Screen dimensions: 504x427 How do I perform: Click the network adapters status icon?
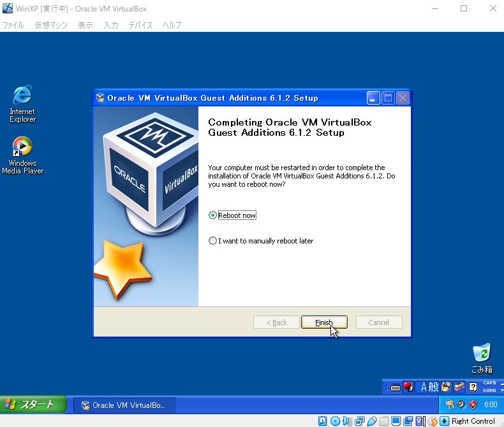(x=359, y=421)
